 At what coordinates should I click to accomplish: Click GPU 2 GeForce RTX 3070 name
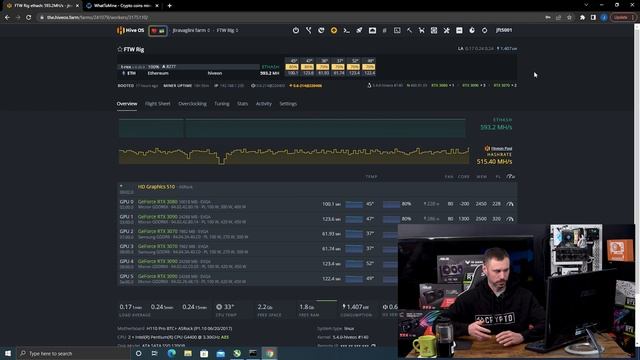[158, 231]
